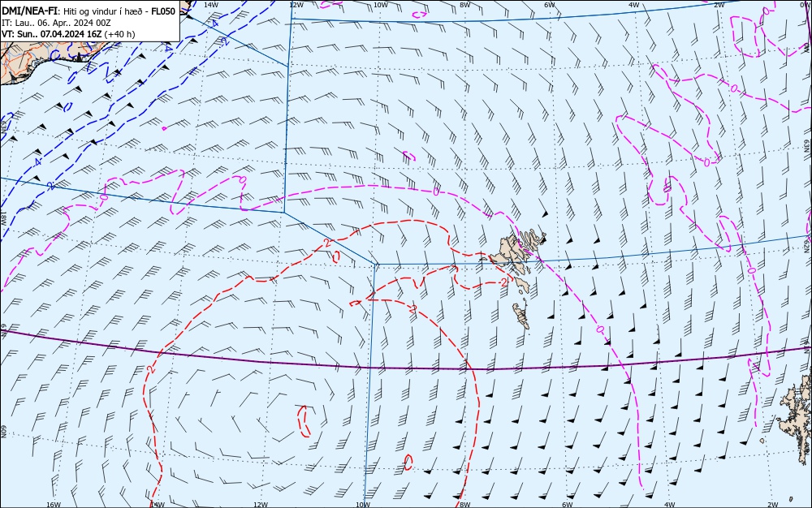Click the '6W' longitude label on bottom edge

click(x=568, y=505)
